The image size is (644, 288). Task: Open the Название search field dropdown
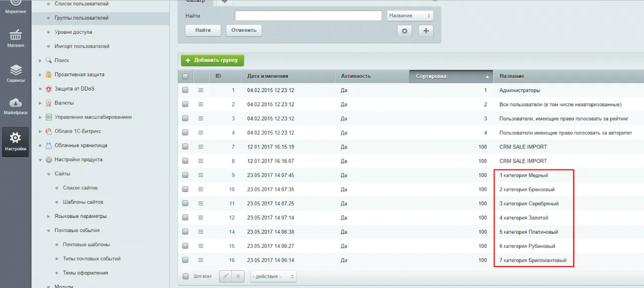(x=410, y=16)
